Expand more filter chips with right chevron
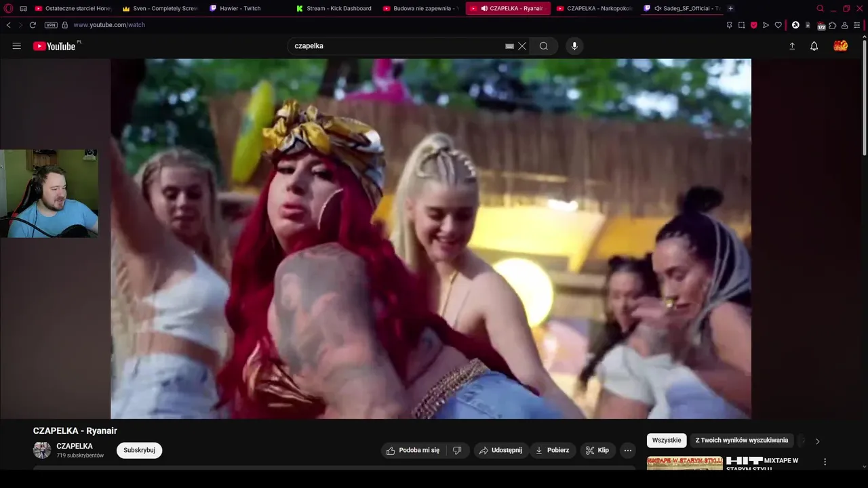868x488 pixels. click(817, 441)
